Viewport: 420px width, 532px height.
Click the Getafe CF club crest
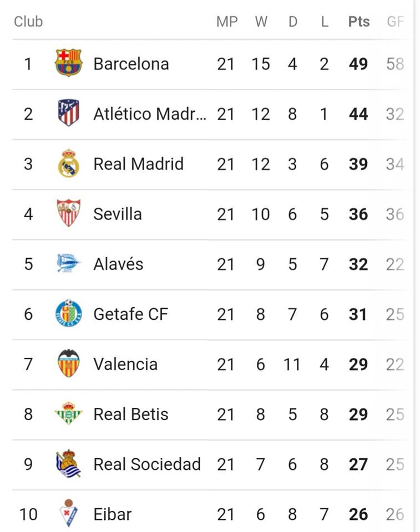click(69, 313)
